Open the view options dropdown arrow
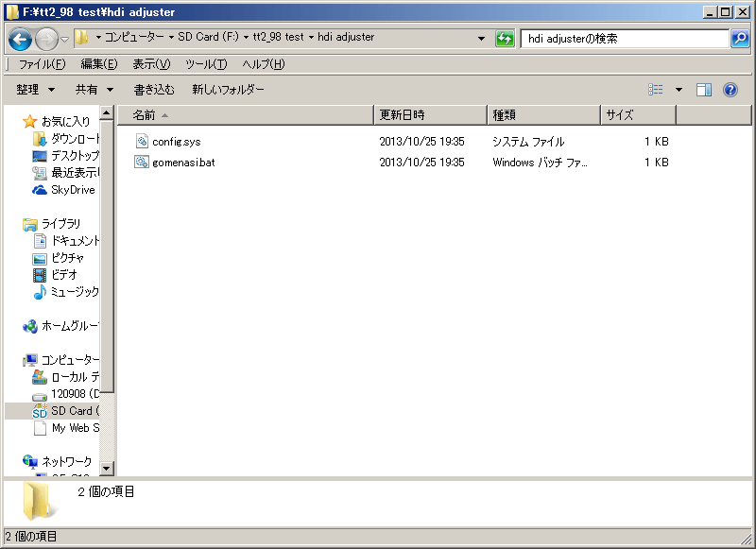The height and width of the screenshot is (549, 756). tap(679, 90)
